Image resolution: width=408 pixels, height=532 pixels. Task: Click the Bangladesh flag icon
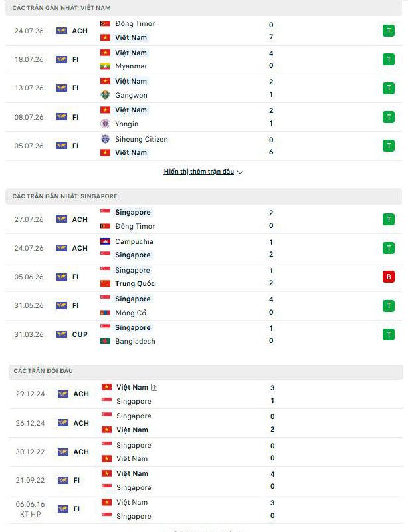point(105,341)
